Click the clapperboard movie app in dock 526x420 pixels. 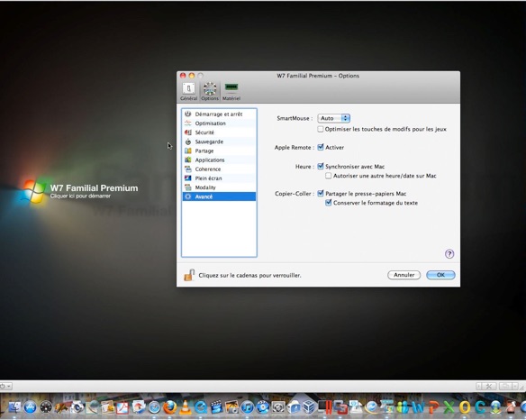click(x=217, y=407)
